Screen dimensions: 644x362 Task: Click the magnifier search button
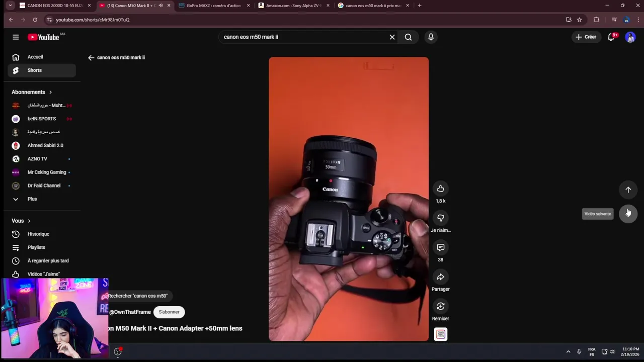(408, 37)
